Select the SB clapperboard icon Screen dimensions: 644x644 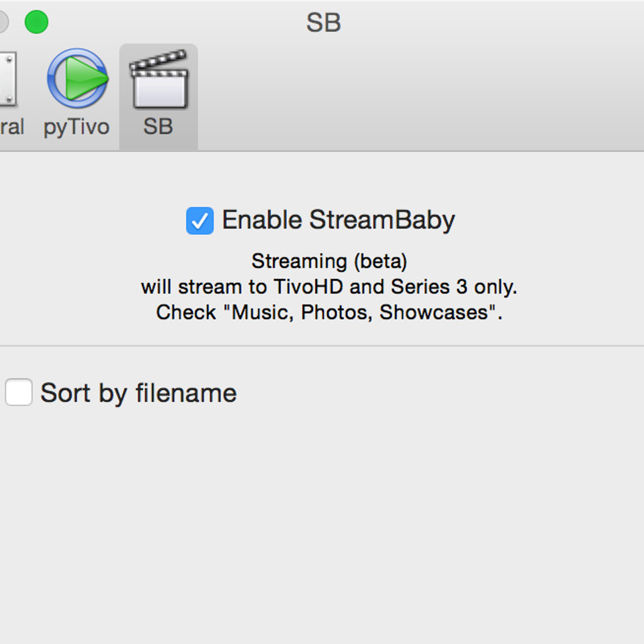click(159, 79)
